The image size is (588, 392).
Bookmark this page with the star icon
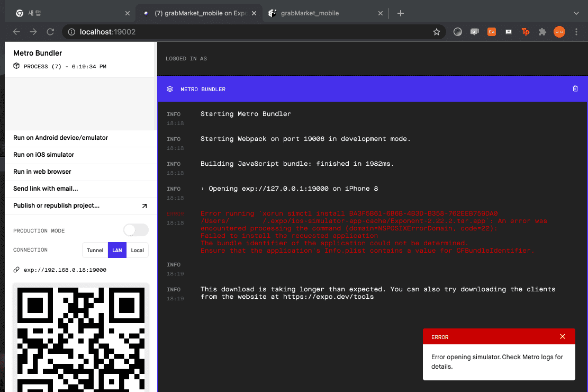point(437,32)
